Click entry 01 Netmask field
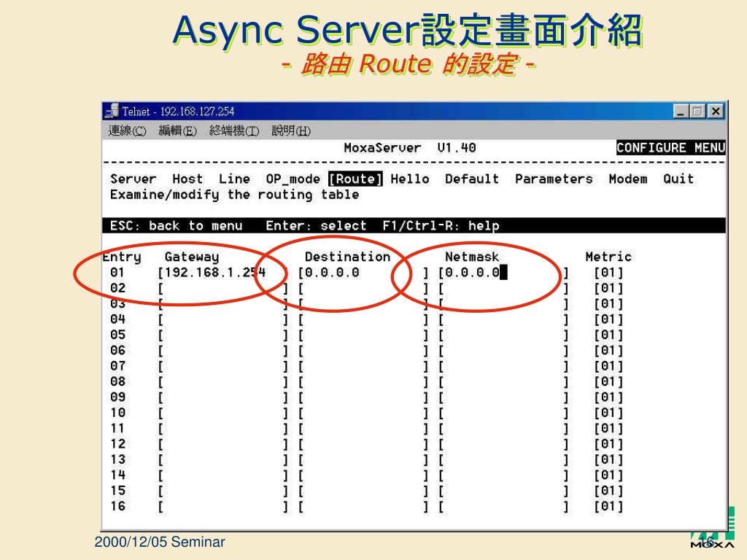This screenshot has width=747, height=560. coord(503,273)
